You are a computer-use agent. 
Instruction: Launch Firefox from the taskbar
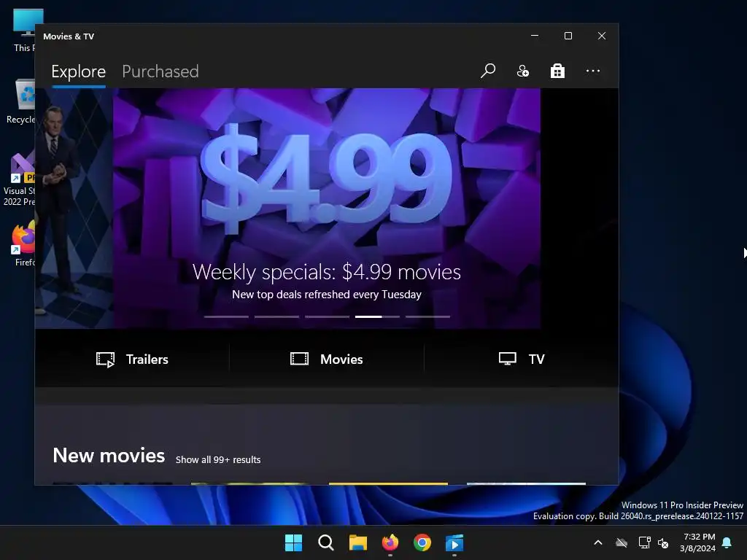pos(390,542)
